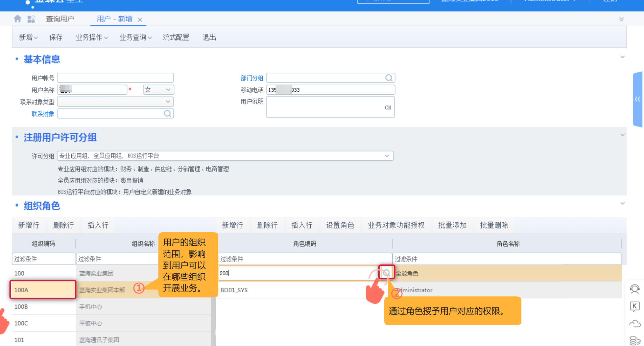This screenshot has width=644, height=346.
Task: Open the 联系对象 lookup magnifier
Action: tap(167, 113)
